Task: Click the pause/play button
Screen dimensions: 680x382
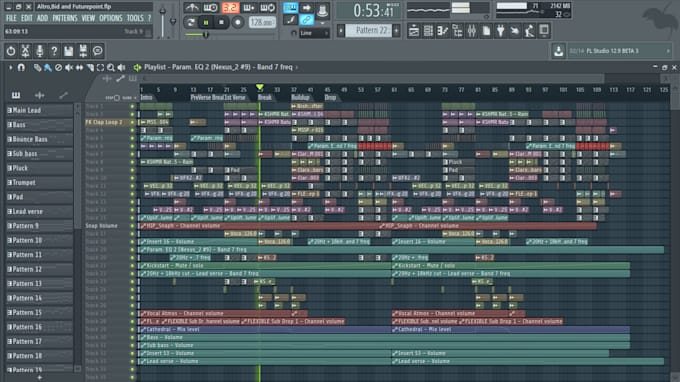Action: 206,22
